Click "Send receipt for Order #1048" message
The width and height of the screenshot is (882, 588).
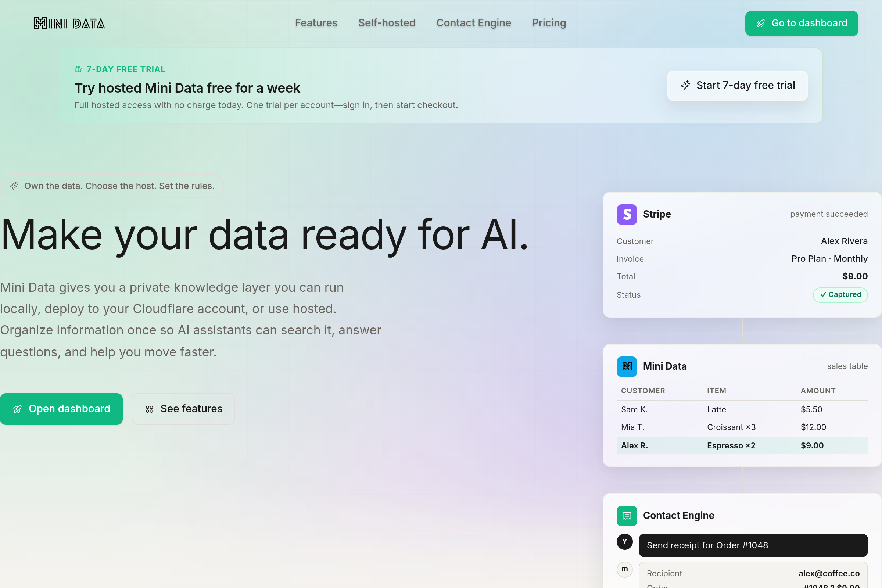tap(753, 545)
